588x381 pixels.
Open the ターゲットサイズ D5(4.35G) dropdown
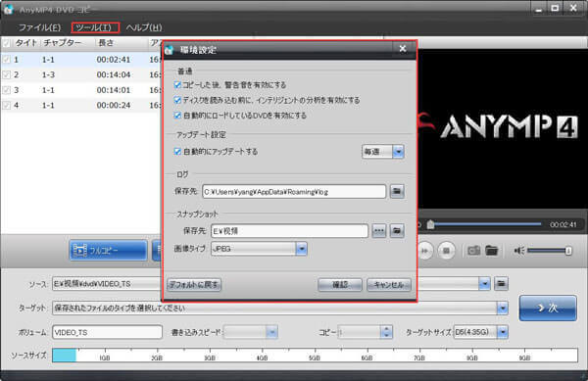click(x=503, y=332)
